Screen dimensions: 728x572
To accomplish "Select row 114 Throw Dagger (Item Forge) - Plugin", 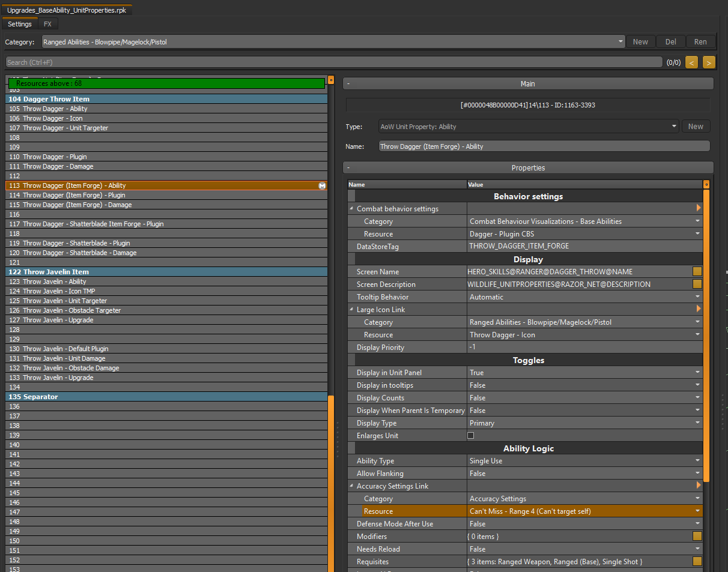I will point(166,195).
